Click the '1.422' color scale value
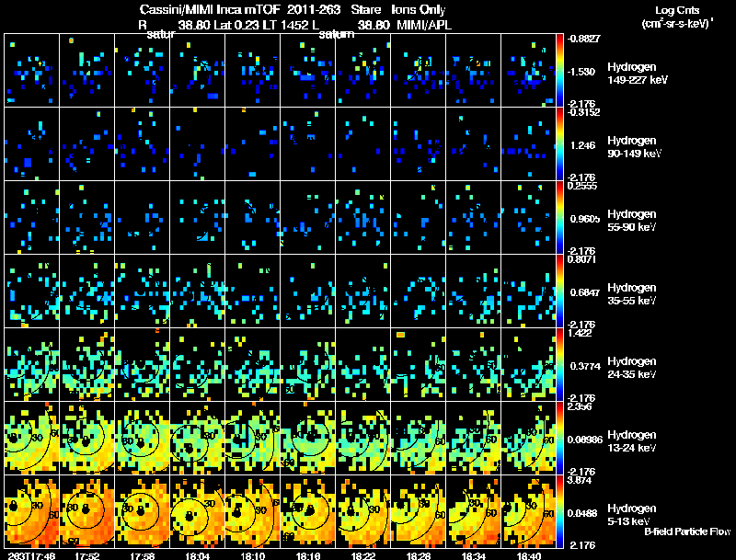 click(x=580, y=333)
